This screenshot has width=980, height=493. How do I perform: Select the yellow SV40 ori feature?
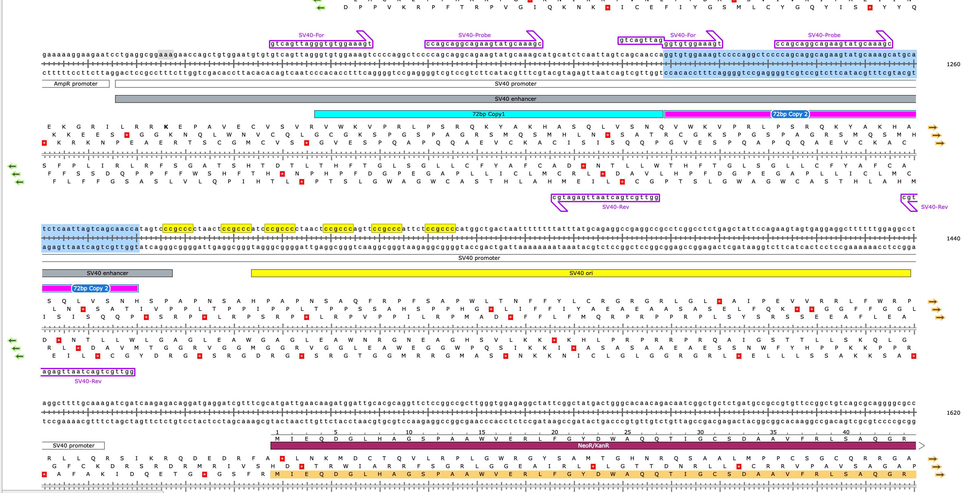[580, 273]
